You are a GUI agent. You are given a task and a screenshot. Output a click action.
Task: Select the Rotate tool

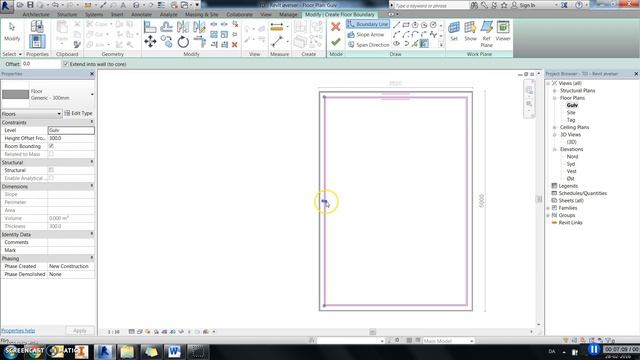click(x=183, y=42)
